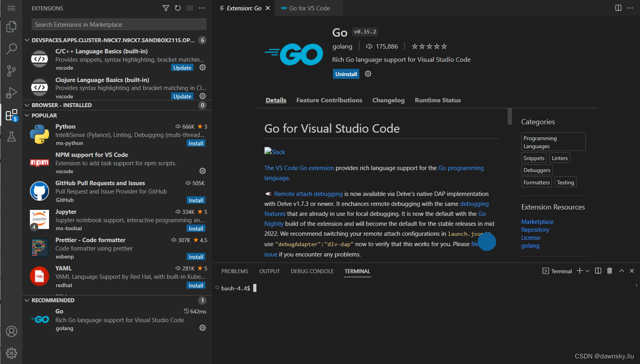
Task: Open the License resource link
Action: (x=531, y=238)
